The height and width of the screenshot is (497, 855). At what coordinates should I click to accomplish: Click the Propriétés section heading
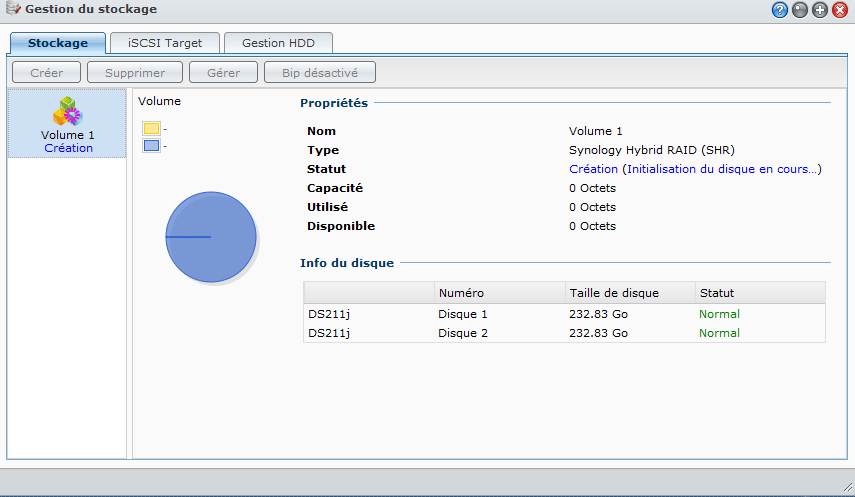pyautogui.click(x=334, y=103)
